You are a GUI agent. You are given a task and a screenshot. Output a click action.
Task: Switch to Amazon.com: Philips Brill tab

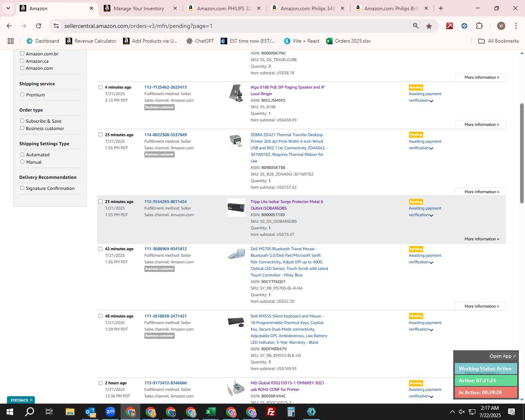click(391, 8)
